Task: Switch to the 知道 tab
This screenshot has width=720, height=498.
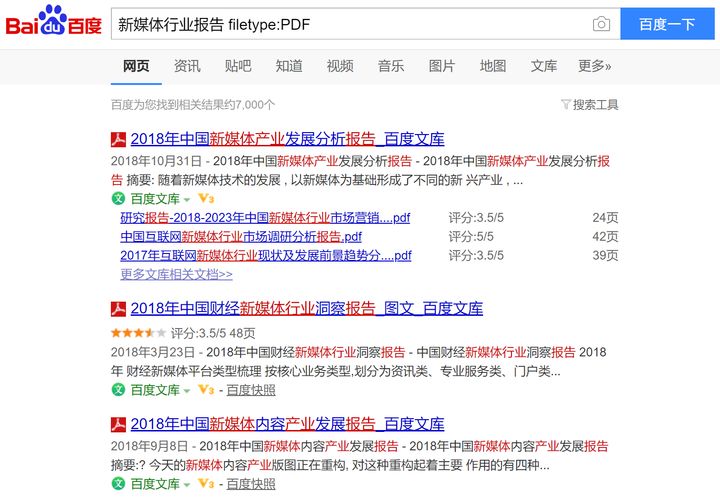Action: (289, 66)
